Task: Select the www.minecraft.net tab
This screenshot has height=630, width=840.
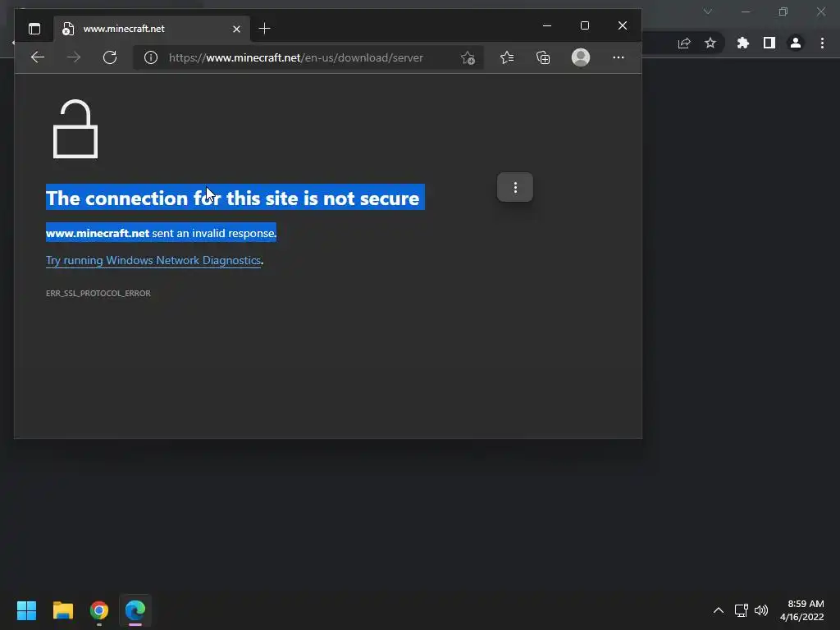Action: (150, 29)
